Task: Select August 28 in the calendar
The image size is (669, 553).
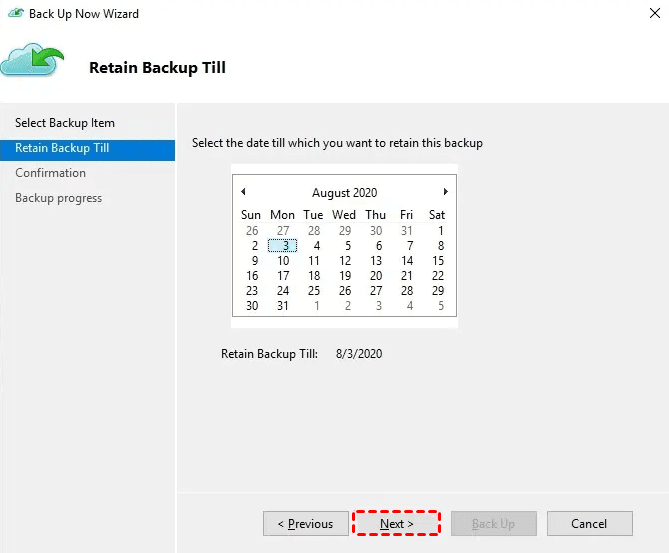Action: click(x=407, y=291)
